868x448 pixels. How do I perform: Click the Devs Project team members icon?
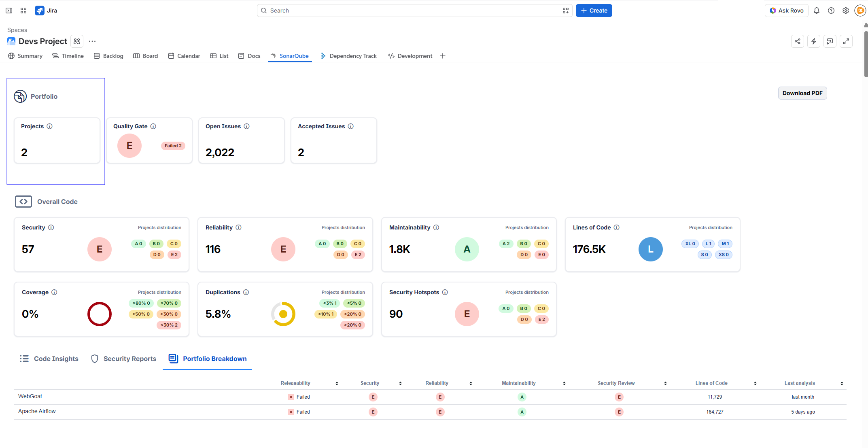coord(77,41)
